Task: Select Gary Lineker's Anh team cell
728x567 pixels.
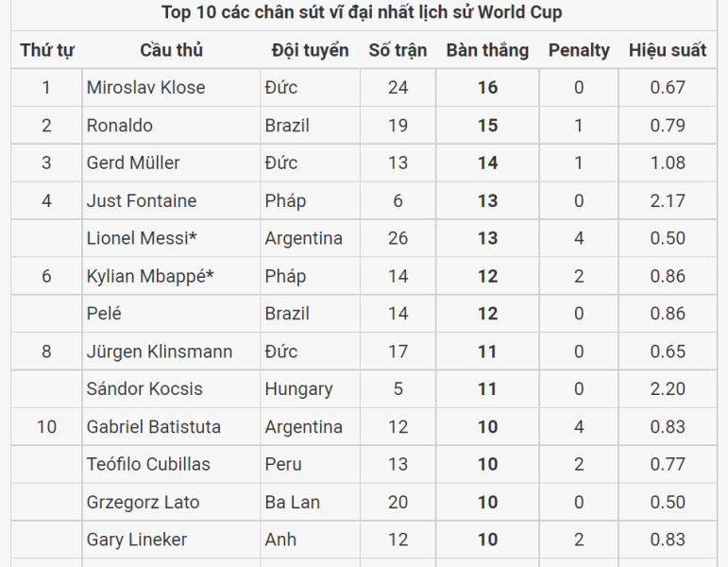Action: [310, 540]
